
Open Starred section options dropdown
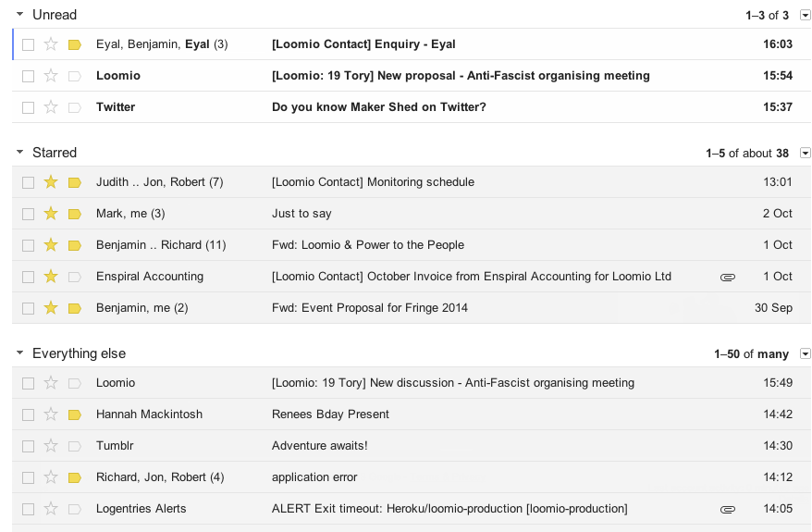(805, 153)
